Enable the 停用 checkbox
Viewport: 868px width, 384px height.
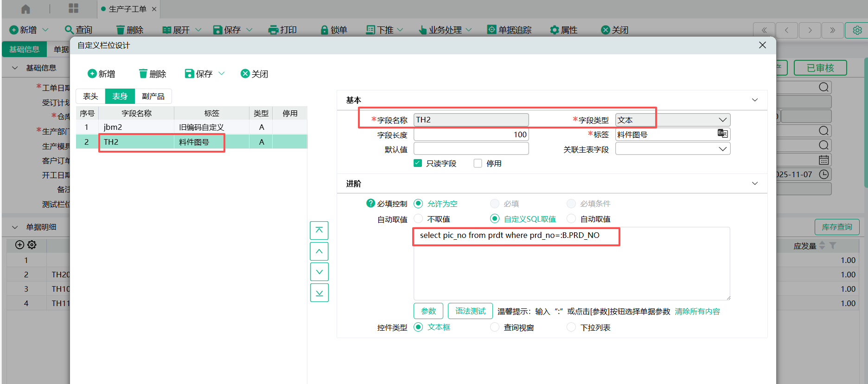click(x=478, y=163)
